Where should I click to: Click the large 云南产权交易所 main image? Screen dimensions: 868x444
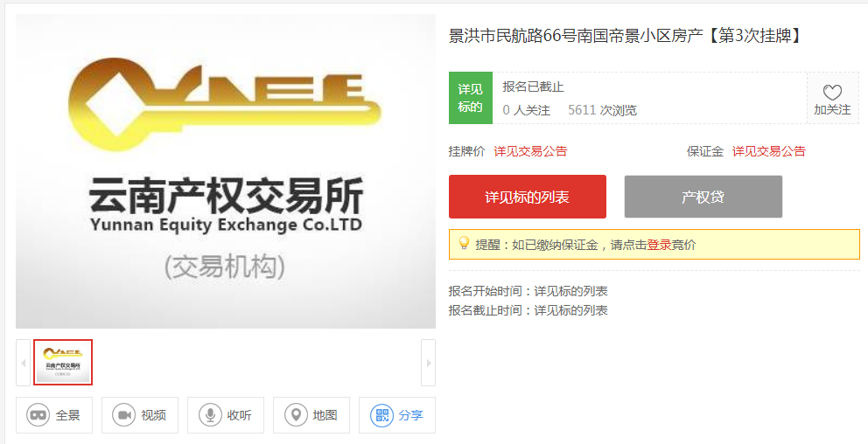(x=226, y=171)
